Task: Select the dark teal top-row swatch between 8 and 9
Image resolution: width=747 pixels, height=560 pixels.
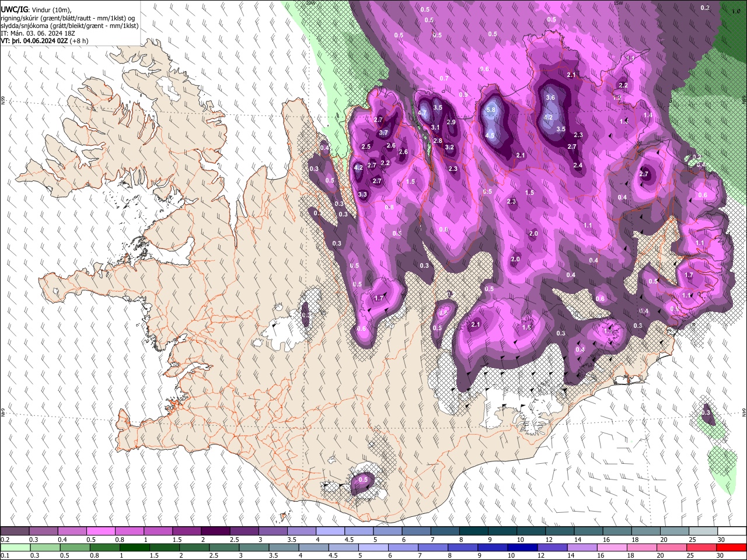Action: click(474, 531)
